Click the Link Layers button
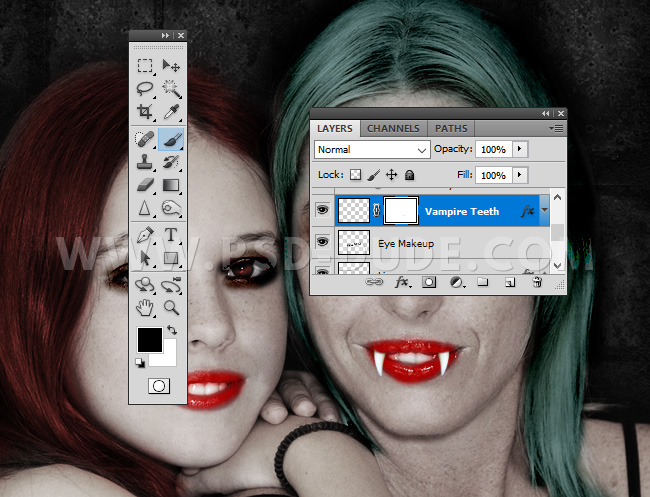The height and width of the screenshot is (497, 650). (x=374, y=282)
